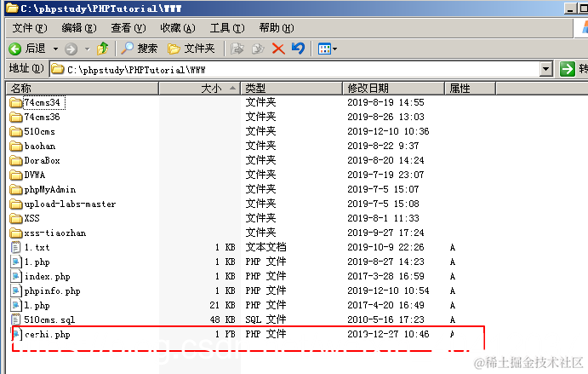This screenshot has width=588, height=374.
Task: Click the date 2019-9-27 17:24
Action: 385,233
